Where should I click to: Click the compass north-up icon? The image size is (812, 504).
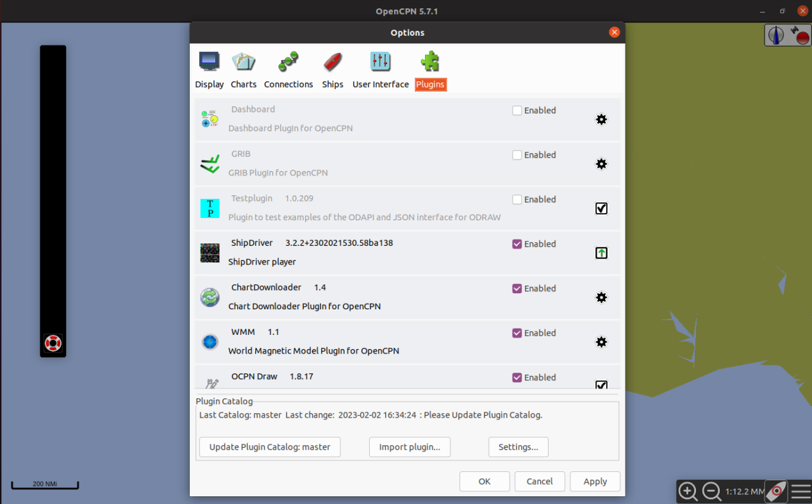776,35
